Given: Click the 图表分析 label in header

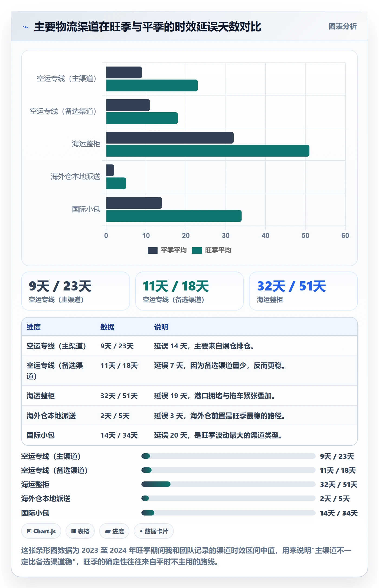Looking at the screenshot, I should pos(342,27).
